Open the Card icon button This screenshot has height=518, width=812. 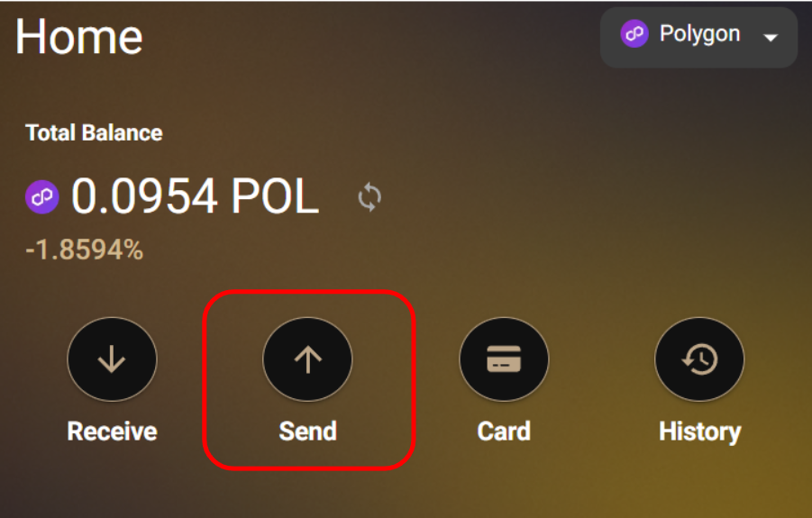pos(504,359)
